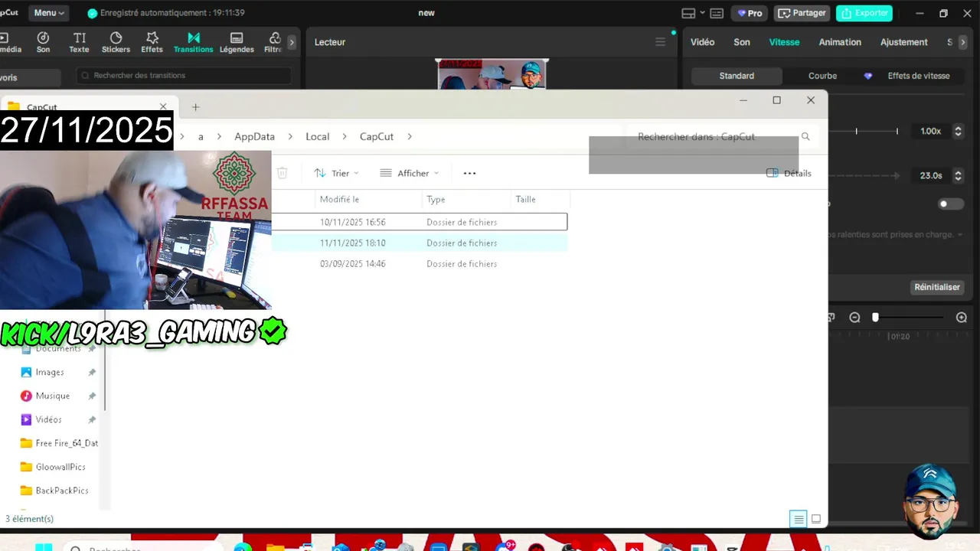The image size is (980, 551).
Task: Select the folder modified 03/09/2025 14:46
Action: click(x=420, y=263)
